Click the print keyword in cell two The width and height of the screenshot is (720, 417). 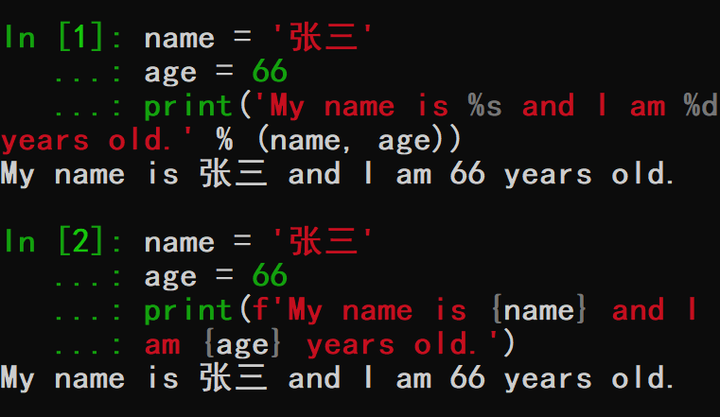point(188,311)
